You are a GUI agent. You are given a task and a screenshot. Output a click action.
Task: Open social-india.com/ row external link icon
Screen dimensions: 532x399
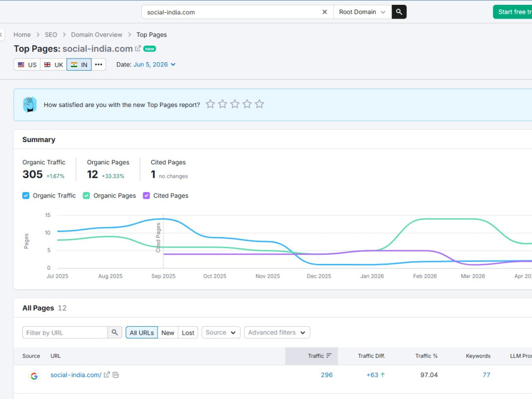[107, 375]
